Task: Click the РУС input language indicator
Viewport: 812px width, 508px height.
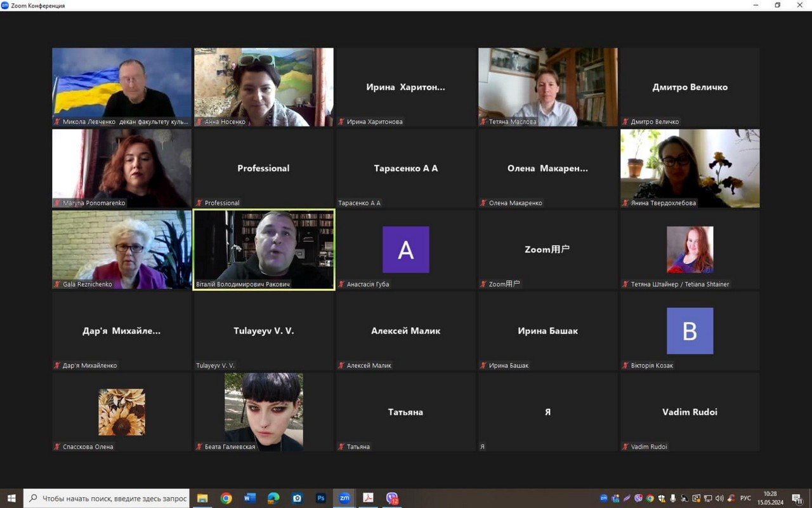Action: coord(746,498)
